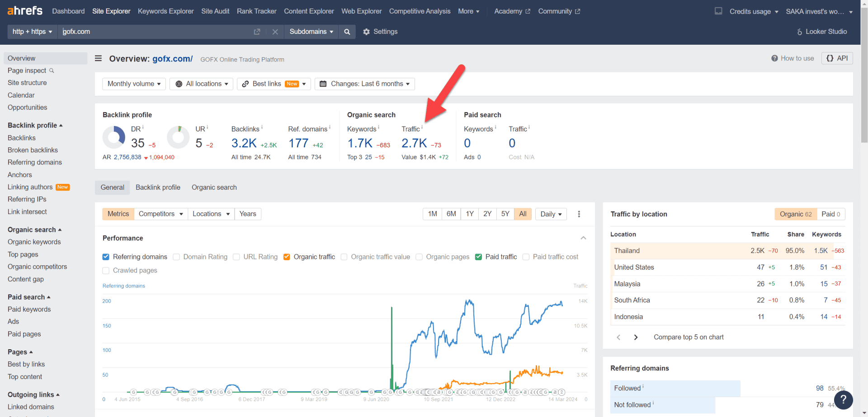Click the gofx.com/ overview link
This screenshot has height=417, width=868.
172,59
